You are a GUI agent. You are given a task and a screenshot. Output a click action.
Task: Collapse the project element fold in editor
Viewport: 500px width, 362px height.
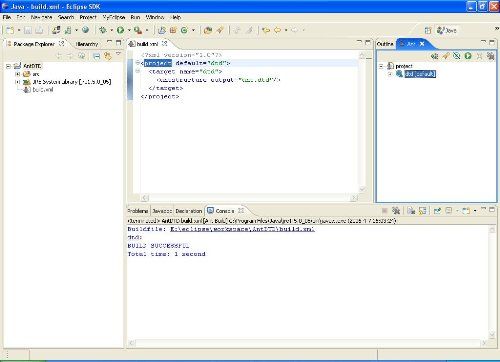137,63
